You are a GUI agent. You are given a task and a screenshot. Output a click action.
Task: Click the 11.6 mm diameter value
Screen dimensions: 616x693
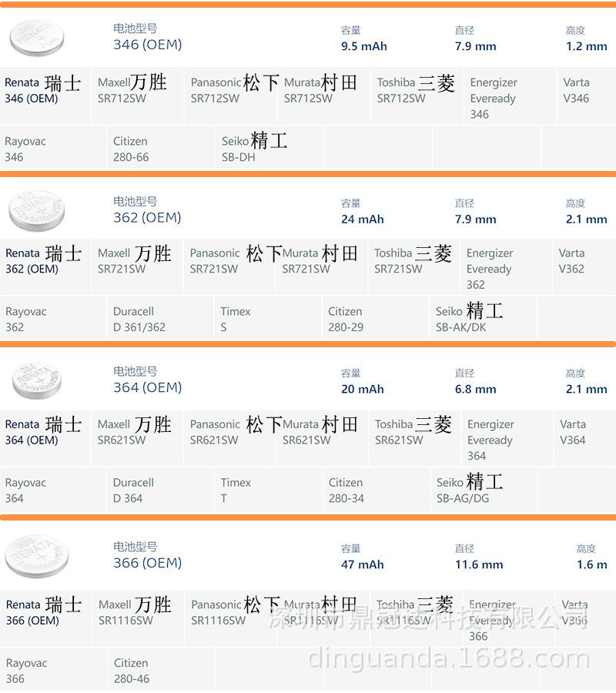[479, 565]
